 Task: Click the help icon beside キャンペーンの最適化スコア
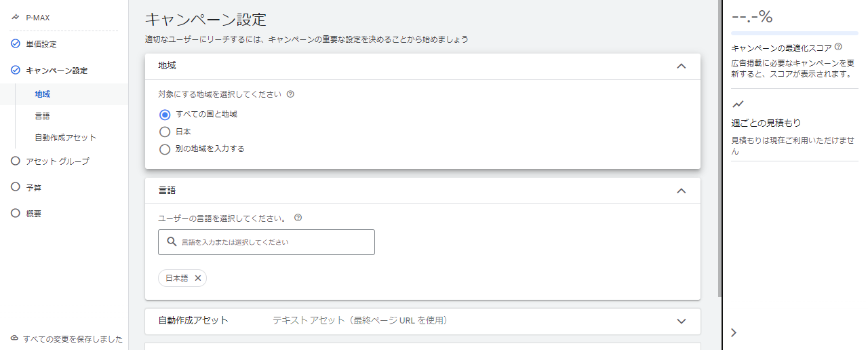coord(839,47)
